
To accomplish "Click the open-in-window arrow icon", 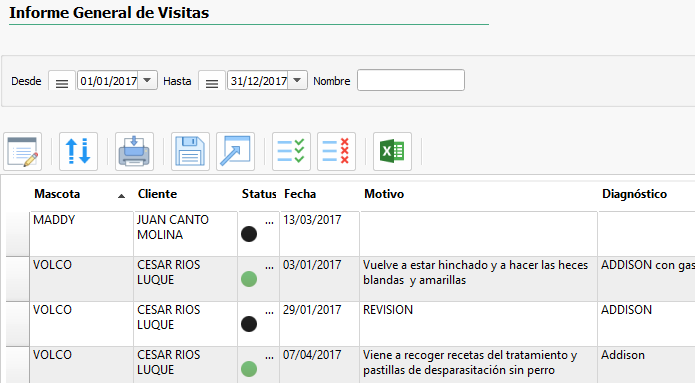I will (x=235, y=152).
